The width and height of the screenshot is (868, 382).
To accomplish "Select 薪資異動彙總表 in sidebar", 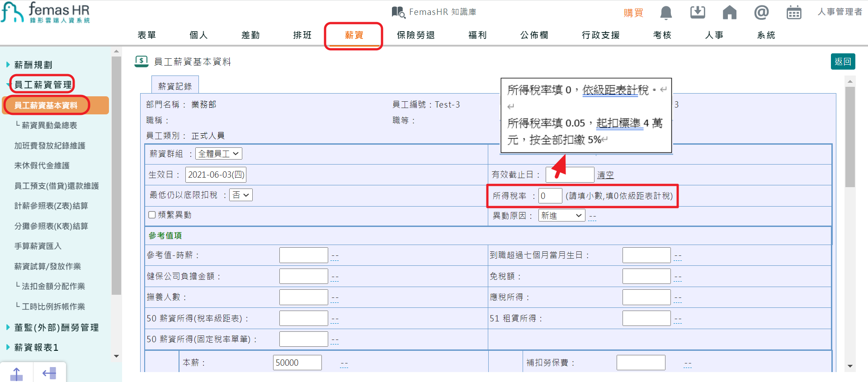I will [x=49, y=125].
